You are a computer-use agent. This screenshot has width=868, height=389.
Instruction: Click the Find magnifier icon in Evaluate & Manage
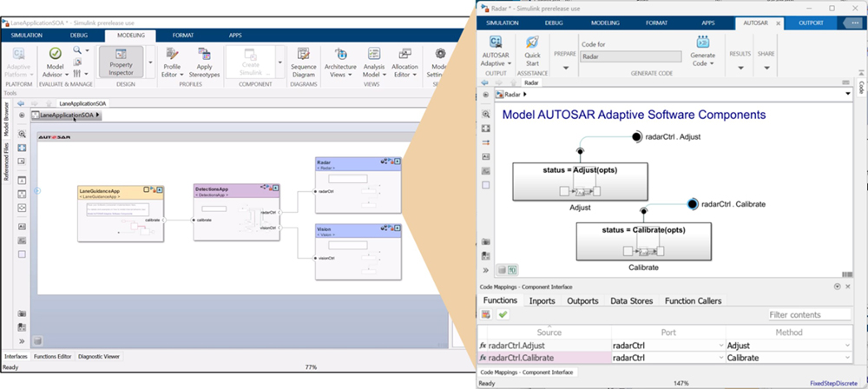pyautogui.click(x=77, y=50)
